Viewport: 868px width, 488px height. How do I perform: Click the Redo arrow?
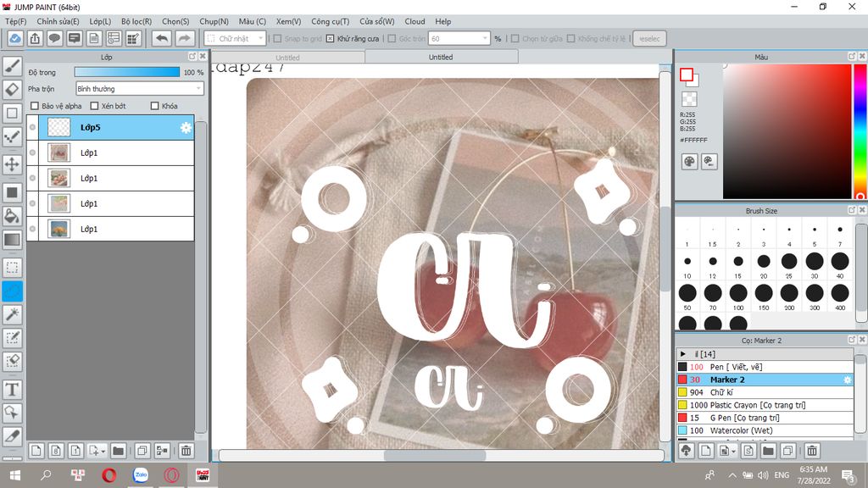(x=185, y=39)
